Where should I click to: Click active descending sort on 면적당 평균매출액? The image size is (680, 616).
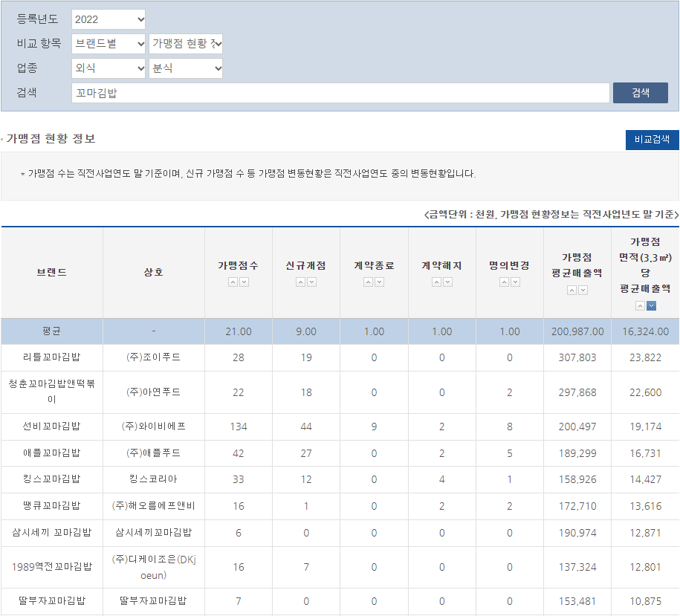click(651, 306)
